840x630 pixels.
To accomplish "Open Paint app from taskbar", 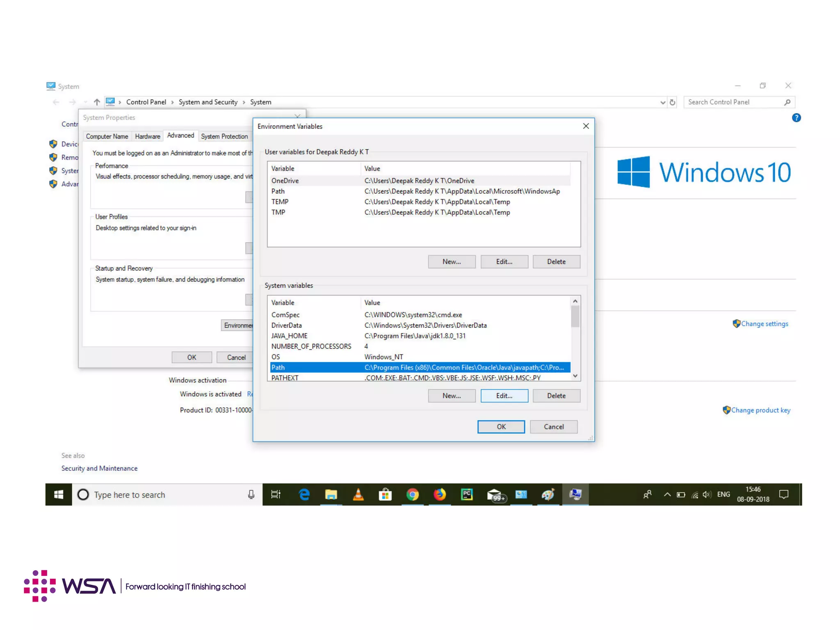I will [548, 495].
